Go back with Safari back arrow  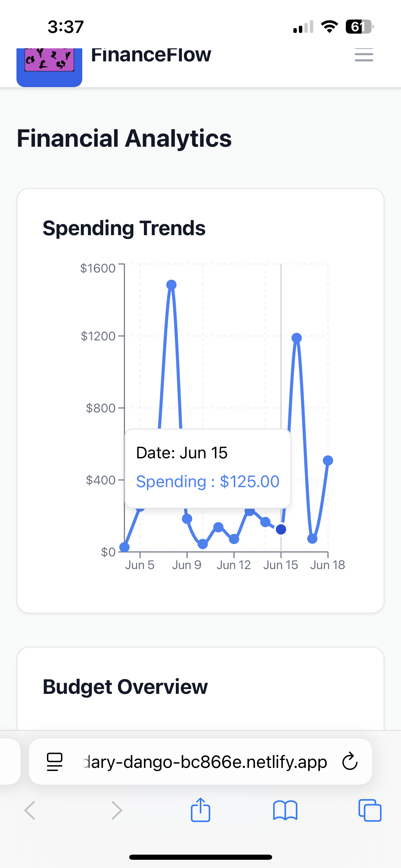[x=30, y=810]
